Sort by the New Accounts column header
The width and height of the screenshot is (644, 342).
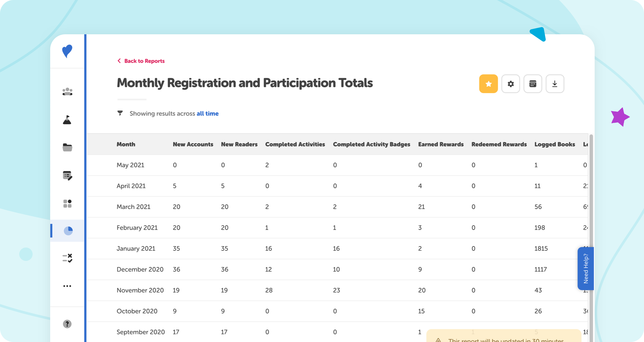[x=193, y=144]
